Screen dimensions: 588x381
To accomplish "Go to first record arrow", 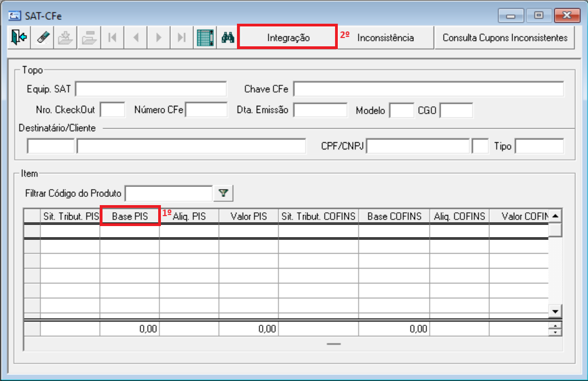I will [112, 37].
